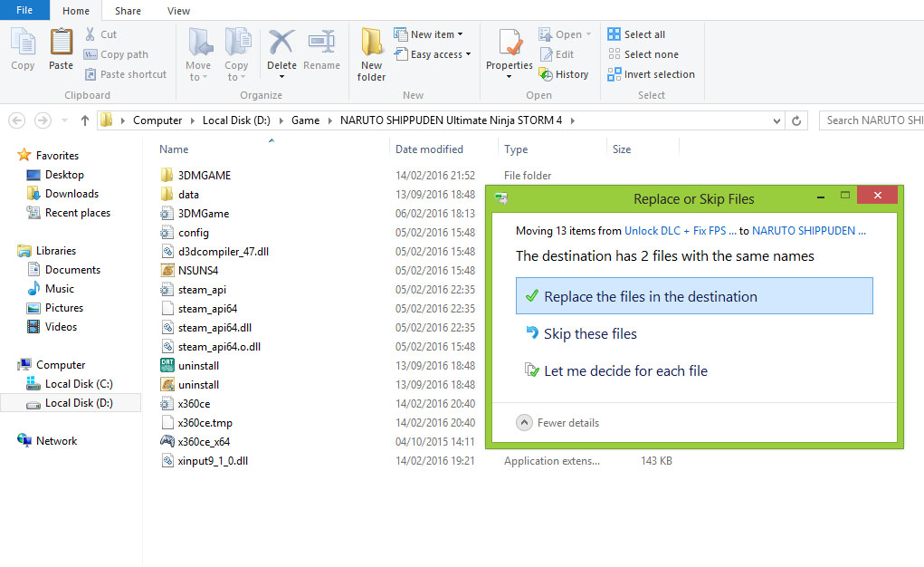Go up one folder level
The image size is (924, 567).
pyautogui.click(x=85, y=120)
